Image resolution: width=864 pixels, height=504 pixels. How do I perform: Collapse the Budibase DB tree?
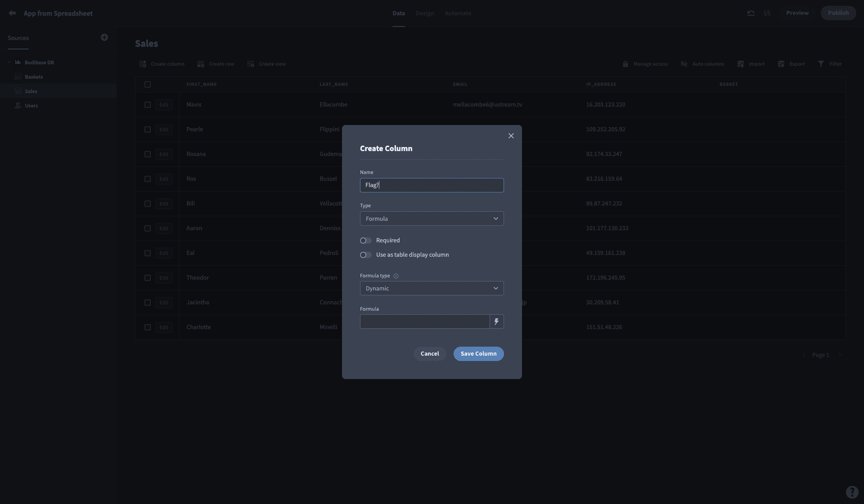point(9,62)
